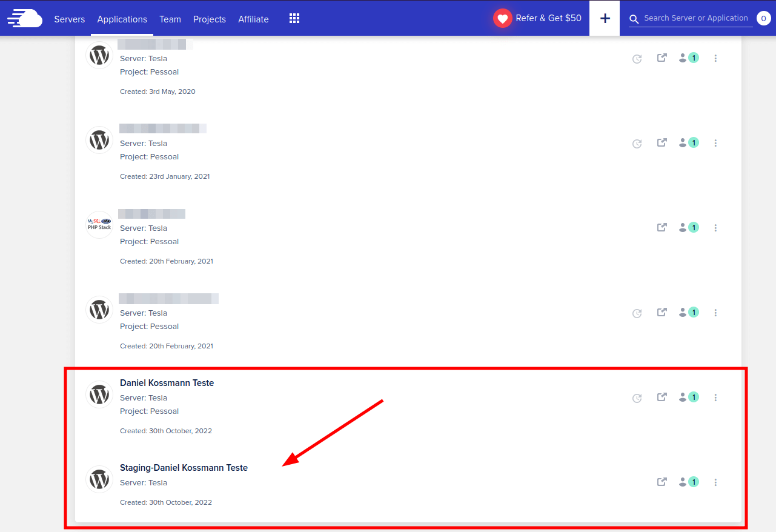The image size is (776, 532).
Task: Click the search magnifier icon
Action: pyautogui.click(x=634, y=19)
